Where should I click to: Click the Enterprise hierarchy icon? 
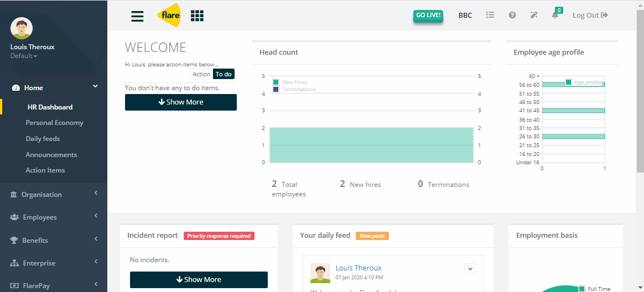[14, 263]
